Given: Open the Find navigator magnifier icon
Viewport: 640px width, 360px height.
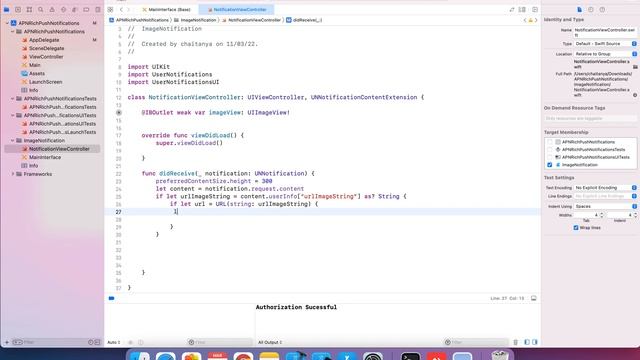Looking at the screenshot, I should (41, 9).
